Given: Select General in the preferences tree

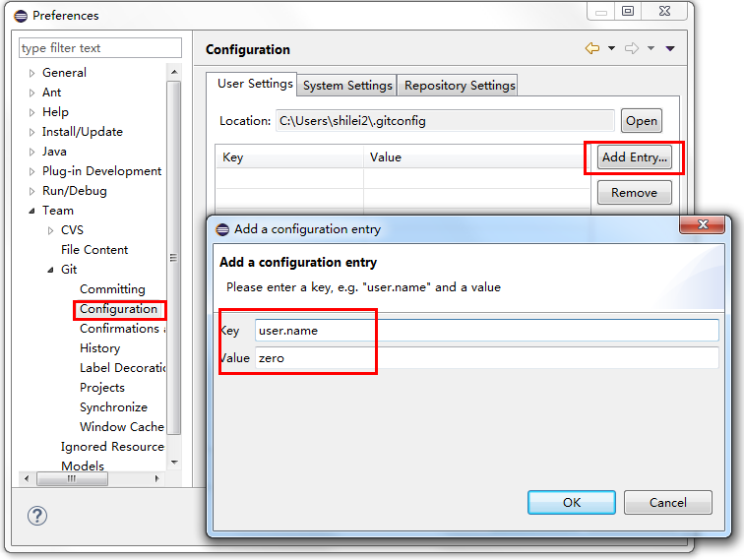Looking at the screenshot, I should pyautogui.click(x=65, y=73).
